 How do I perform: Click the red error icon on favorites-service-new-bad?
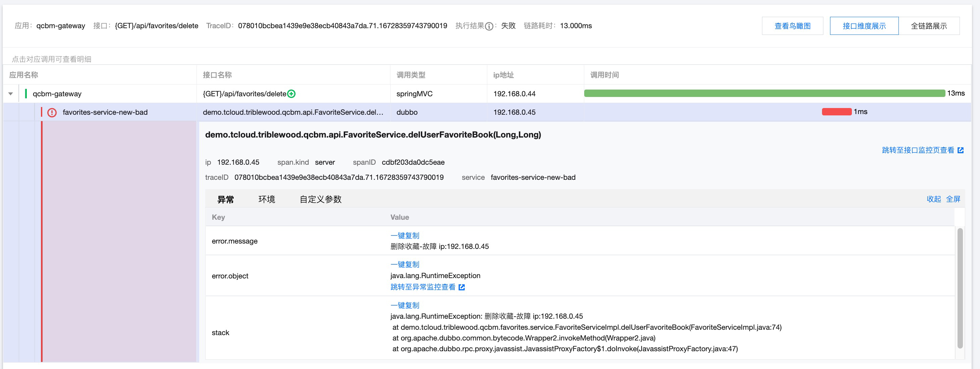click(52, 113)
